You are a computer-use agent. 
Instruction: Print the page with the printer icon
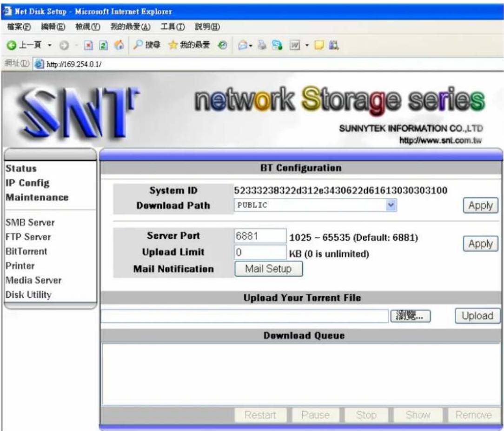[x=262, y=46]
